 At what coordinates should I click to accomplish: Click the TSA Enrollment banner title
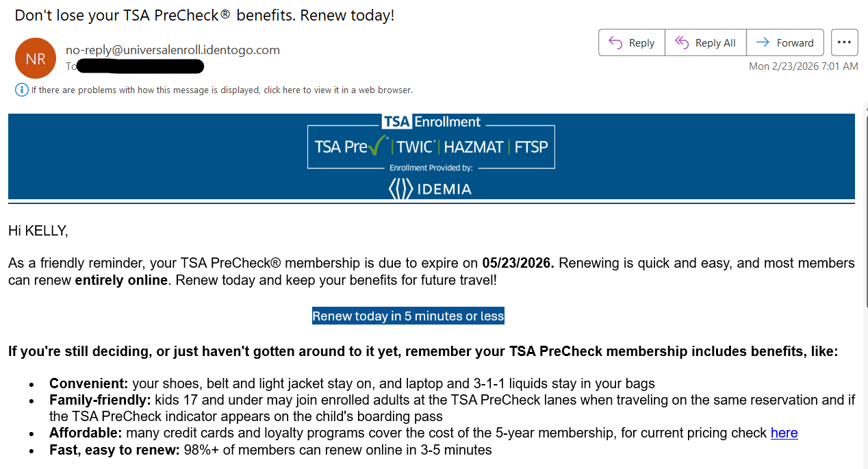coord(431,122)
